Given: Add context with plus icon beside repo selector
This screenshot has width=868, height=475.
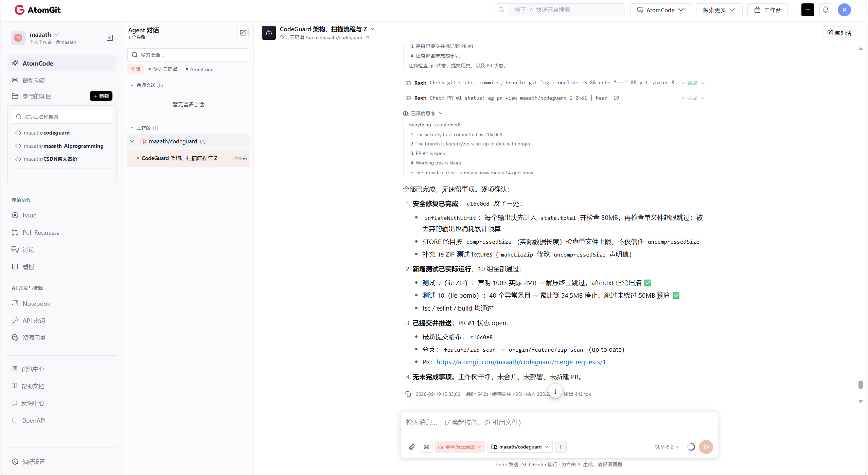Looking at the screenshot, I should (561, 447).
